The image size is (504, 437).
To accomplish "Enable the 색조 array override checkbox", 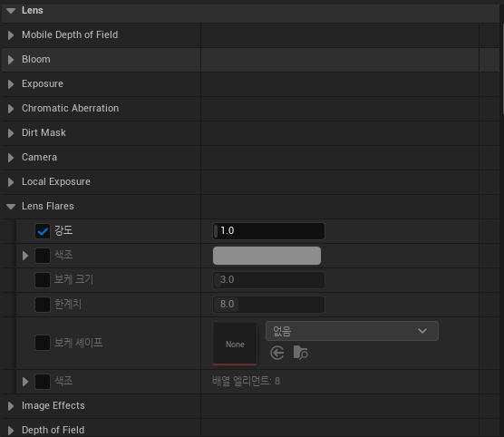I will click(x=43, y=382).
